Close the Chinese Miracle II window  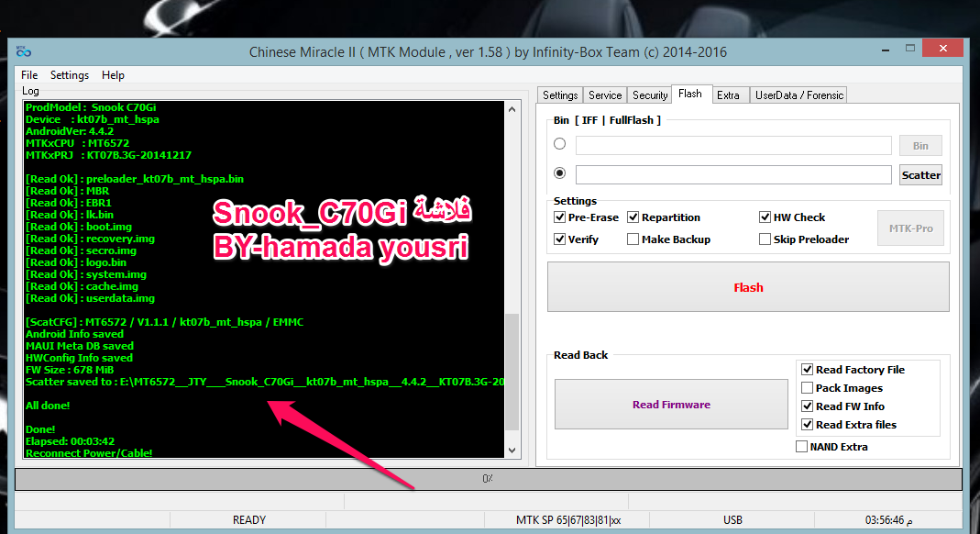pos(942,48)
